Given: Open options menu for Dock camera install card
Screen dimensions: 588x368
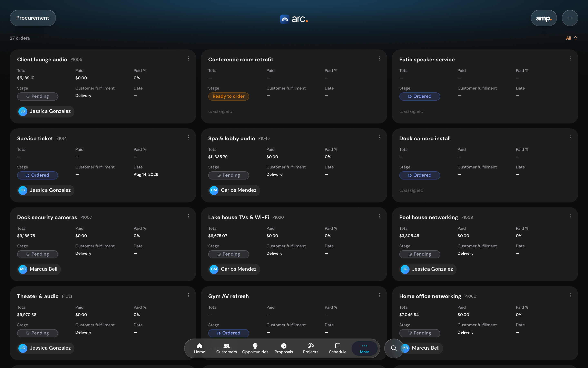Looking at the screenshot, I should point(571,138).
